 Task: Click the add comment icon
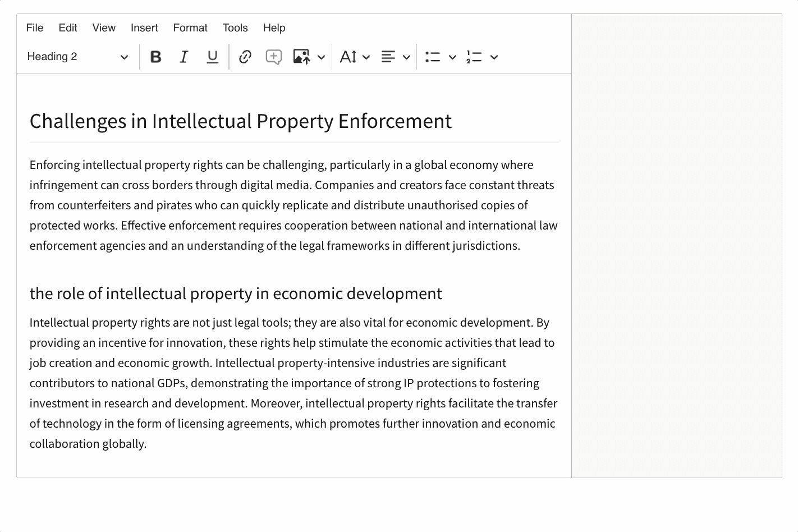click(x=273, y=57)
